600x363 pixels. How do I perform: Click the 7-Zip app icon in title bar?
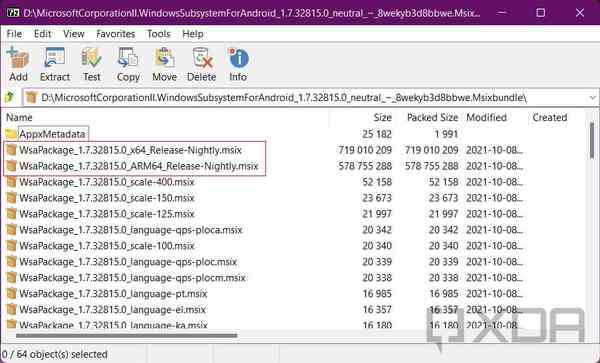point(13,13)
